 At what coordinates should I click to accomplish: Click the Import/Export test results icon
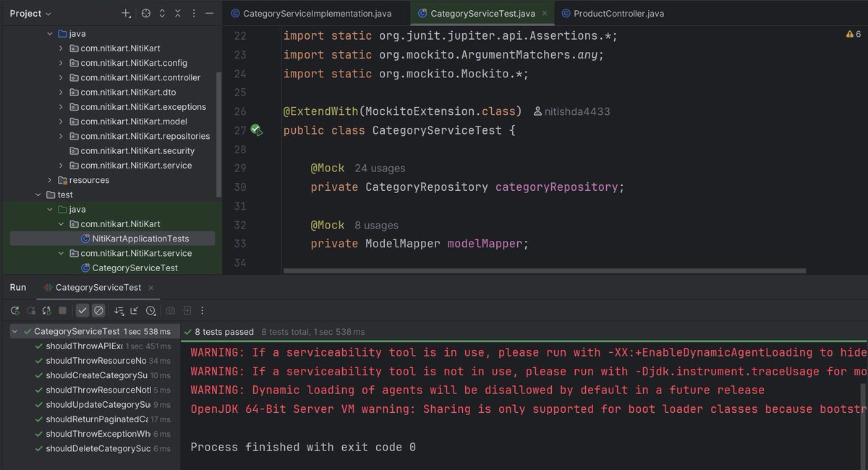pyautogui.click(x=187, y=310)
